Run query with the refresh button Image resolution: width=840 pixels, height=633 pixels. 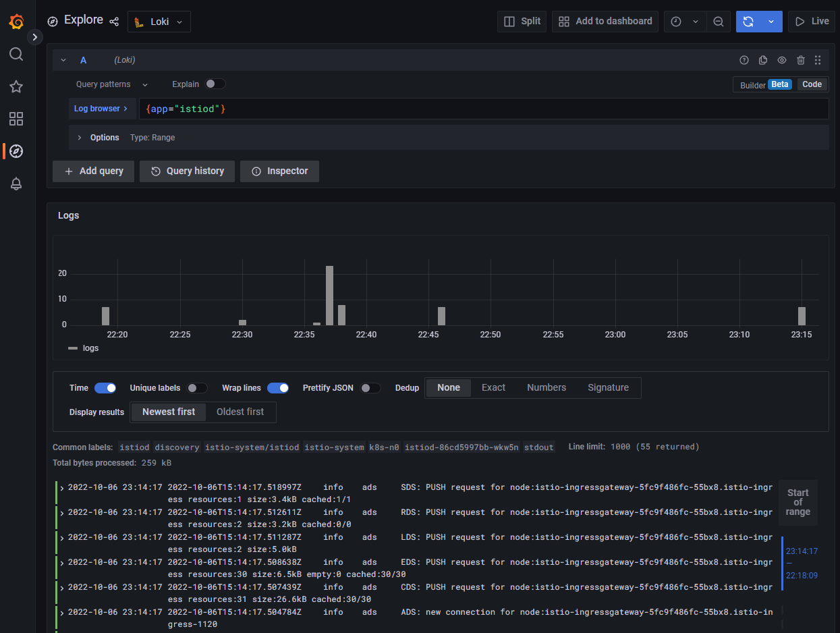(x=748, y=22)
